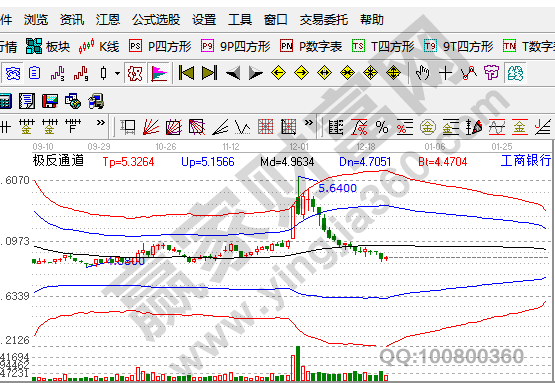Expand the candlestick type dropdown arrow
Image resolution: width=555 pixels, height=383 pixels.
(117, 73)
